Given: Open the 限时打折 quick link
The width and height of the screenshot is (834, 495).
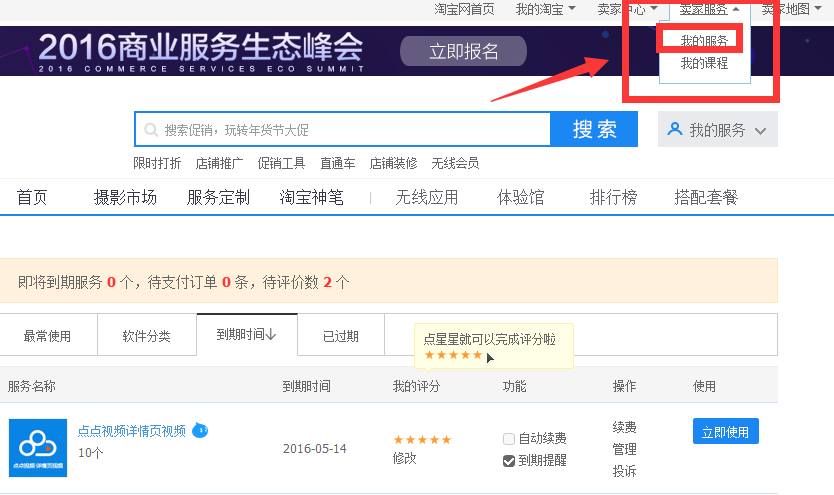Looking at the screenshot, I should click(157, 163).
